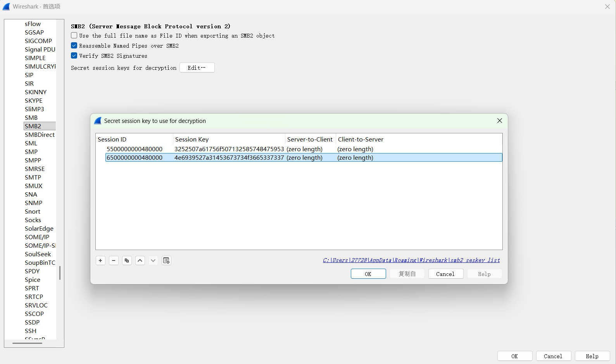Screen dimensions: 616x364
Task: Choose SSH from the protocol list
Action: [x=31, y=331]
